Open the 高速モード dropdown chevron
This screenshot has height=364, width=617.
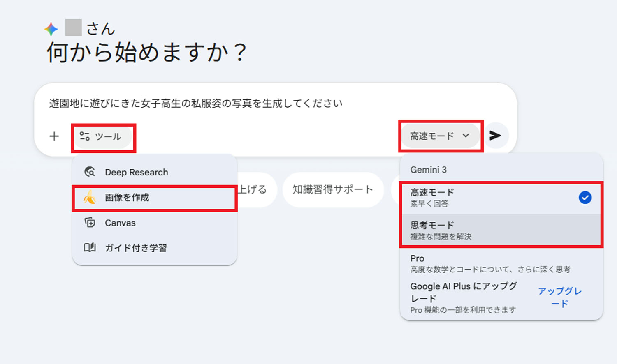pyautogui.click(x=466, y=136)
